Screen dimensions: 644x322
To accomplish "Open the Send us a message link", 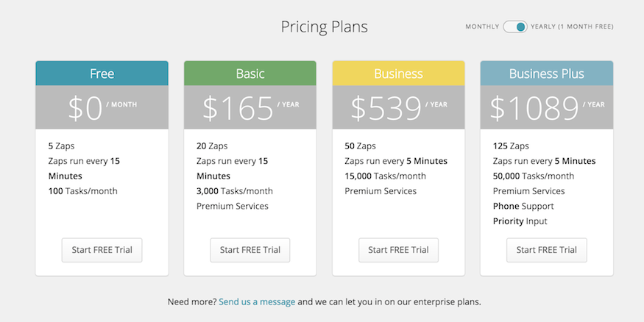I will (x=257, y=302).
